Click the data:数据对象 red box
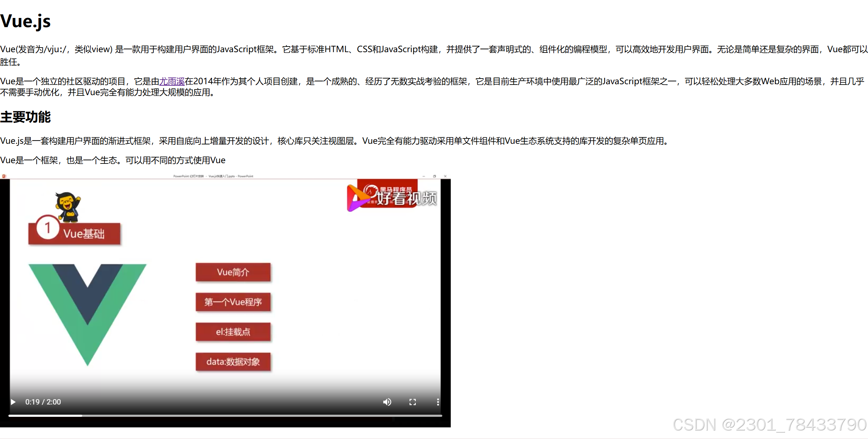This screenshot has width=868, height=439. point(233,362)
